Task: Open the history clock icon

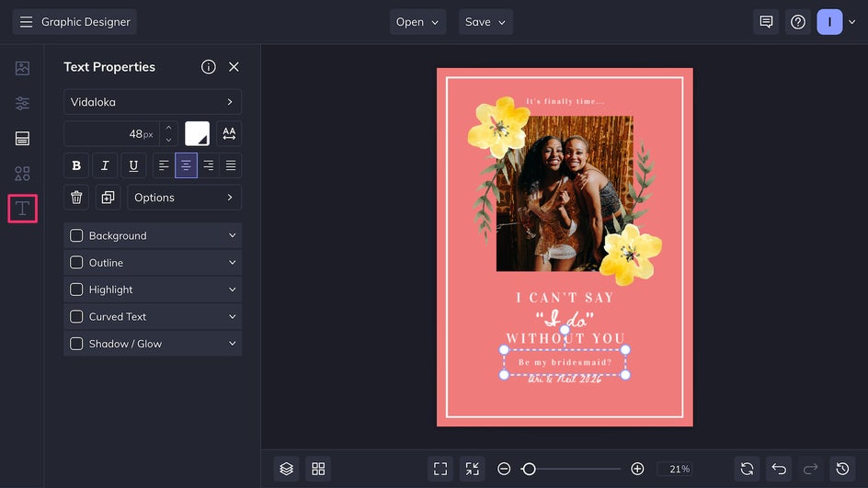Action: [842, 470]
